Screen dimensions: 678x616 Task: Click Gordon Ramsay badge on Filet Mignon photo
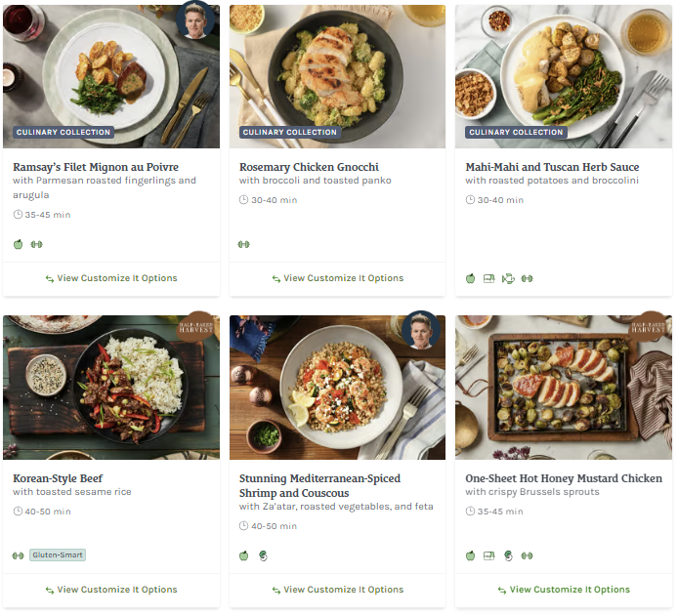tap(192, 21)
